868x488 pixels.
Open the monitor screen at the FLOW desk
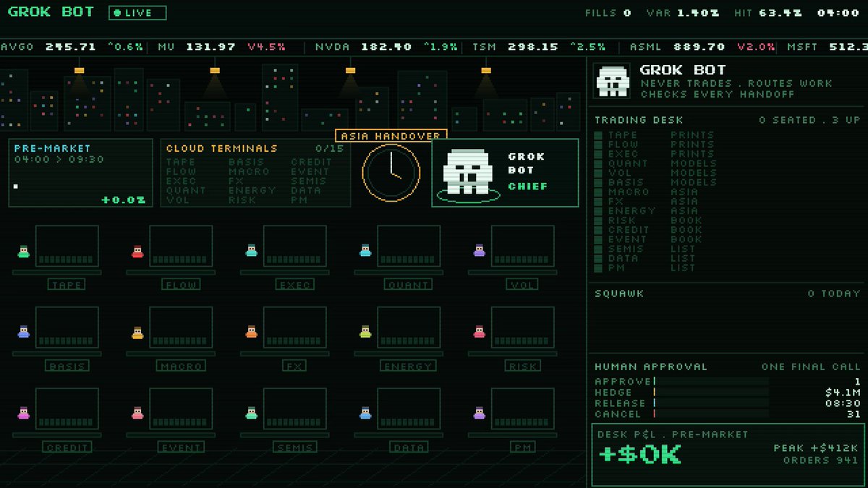point(181,247)
